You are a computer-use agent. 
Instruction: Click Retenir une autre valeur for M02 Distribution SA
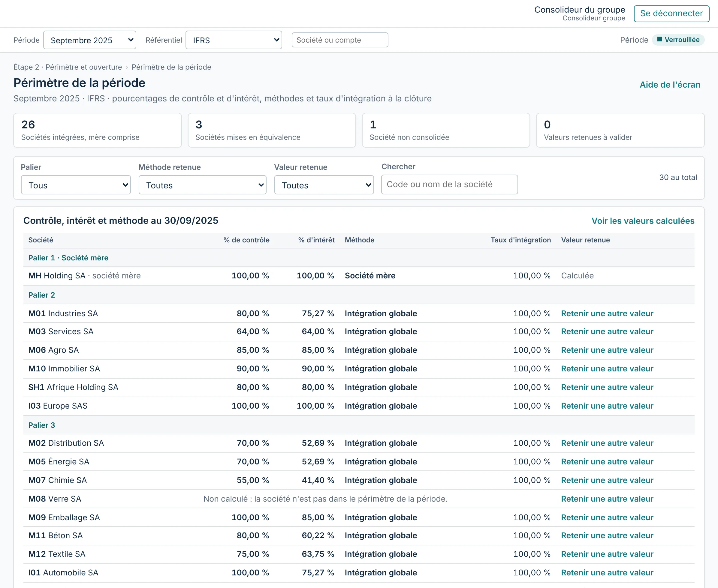pos(607,443)
